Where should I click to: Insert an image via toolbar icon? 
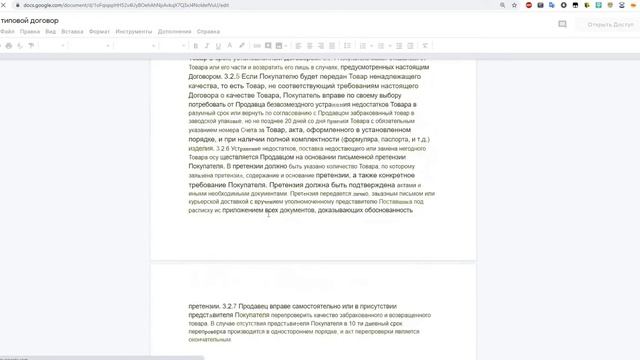(279, 46)
